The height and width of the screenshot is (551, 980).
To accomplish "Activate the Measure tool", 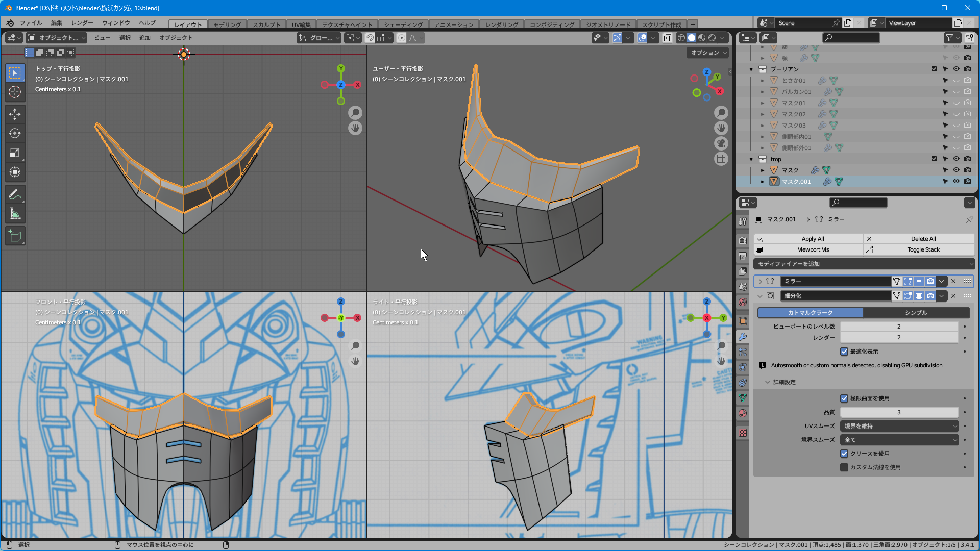I will point(15,214).
